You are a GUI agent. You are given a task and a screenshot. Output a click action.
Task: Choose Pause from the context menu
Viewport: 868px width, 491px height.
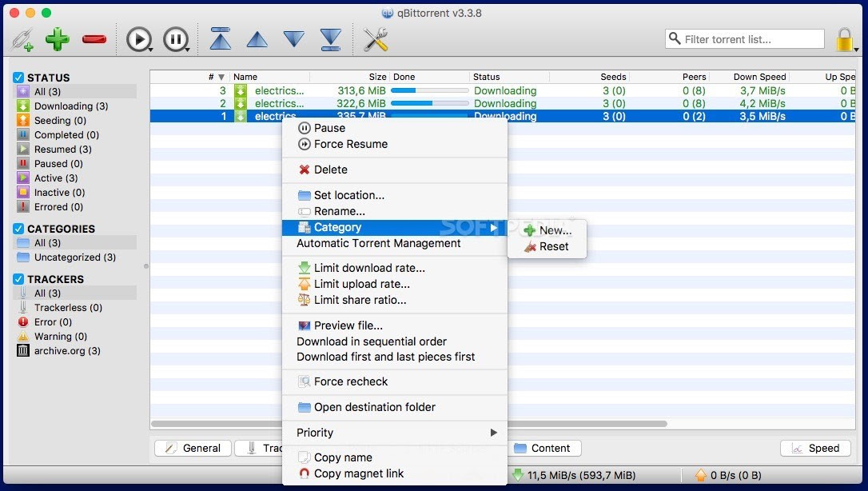pyautogui.click(x=395, y=128)
